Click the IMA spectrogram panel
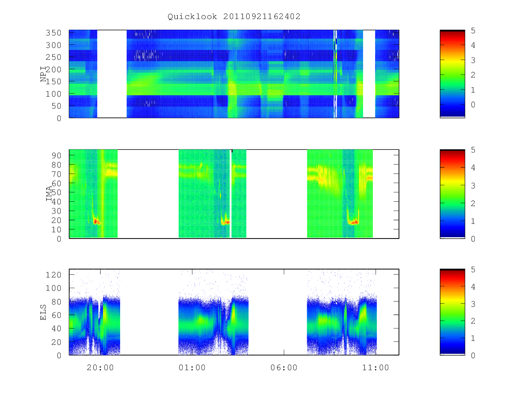 234,194
